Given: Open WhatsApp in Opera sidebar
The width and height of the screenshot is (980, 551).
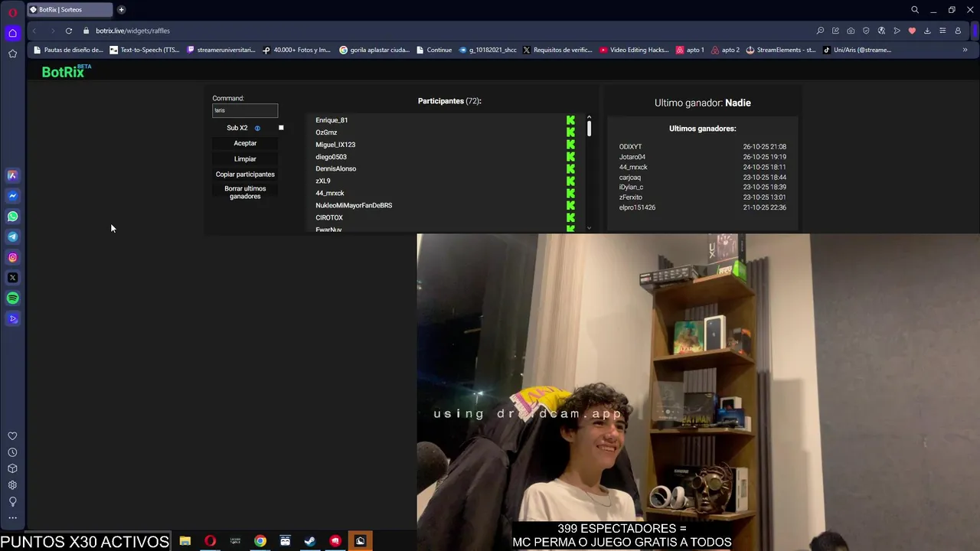Looking at the screenshot, I should 12,217.
